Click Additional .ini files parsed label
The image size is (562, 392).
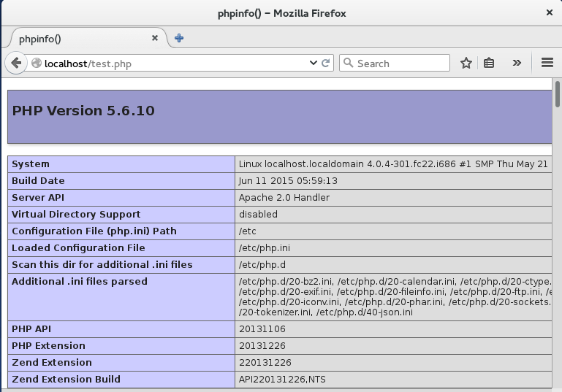point(80,282)
